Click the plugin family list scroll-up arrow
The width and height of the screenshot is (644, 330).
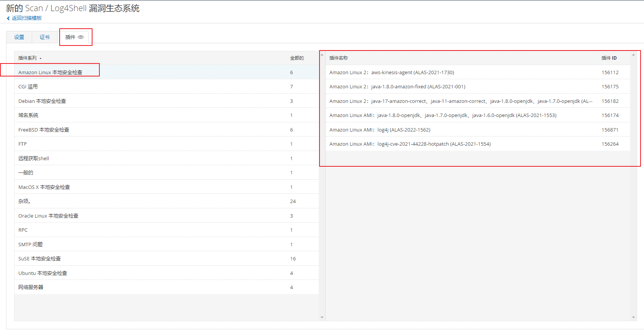coord(322,55)
